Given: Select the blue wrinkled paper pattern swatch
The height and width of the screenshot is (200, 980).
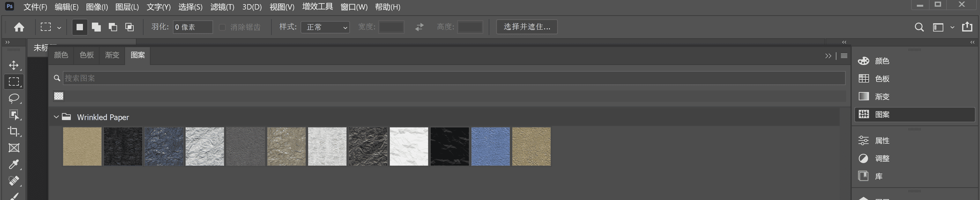Looking at the screenshot, I should point(490,146).
